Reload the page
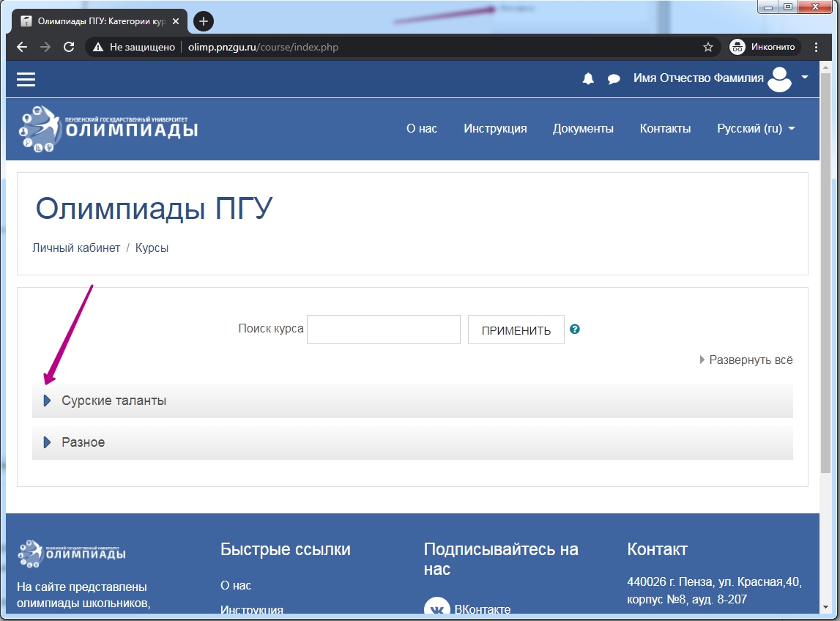Screen dimensions: 840x621 coord(69,47)
